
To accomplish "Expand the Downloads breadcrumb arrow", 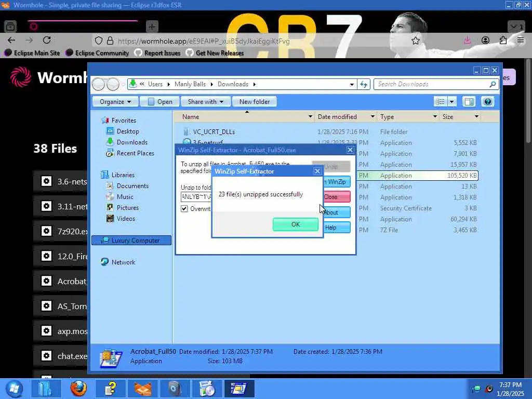I will [x=255, y=84].
